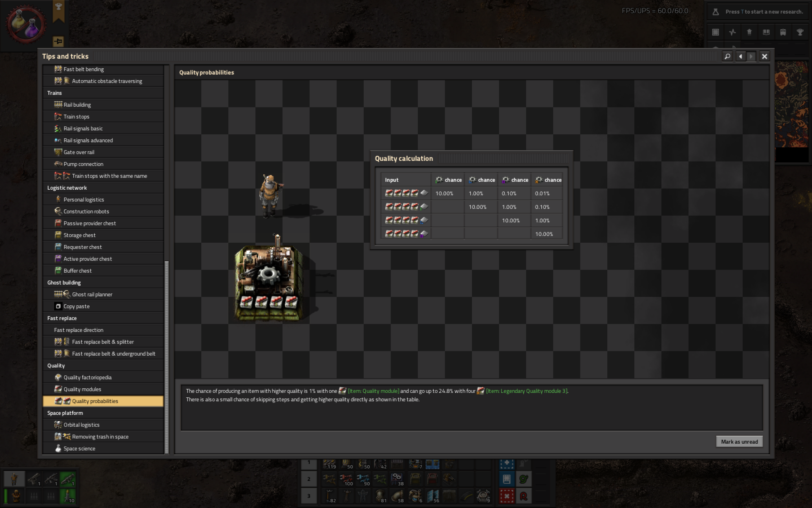Click the tips list scrollbar thumb
The height and width of the screenshot is (508, 812).
point(166,357)
